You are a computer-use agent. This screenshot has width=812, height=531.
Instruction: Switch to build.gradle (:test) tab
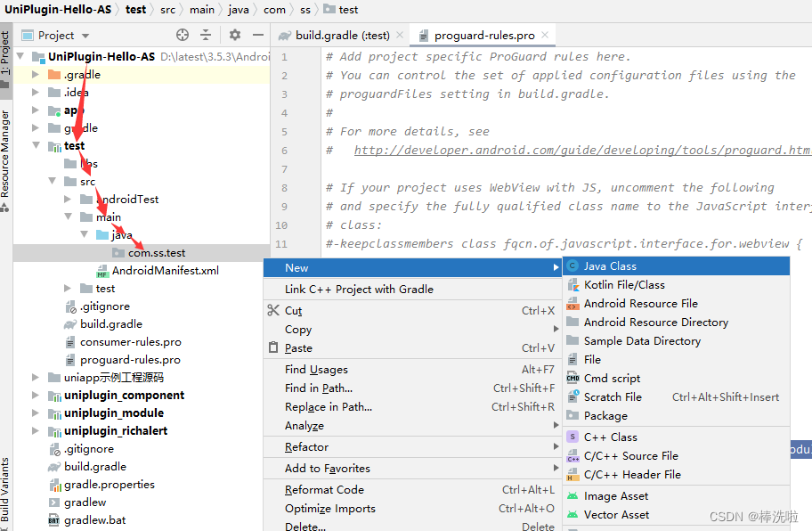pyautogui.click(x=342, y=36)
